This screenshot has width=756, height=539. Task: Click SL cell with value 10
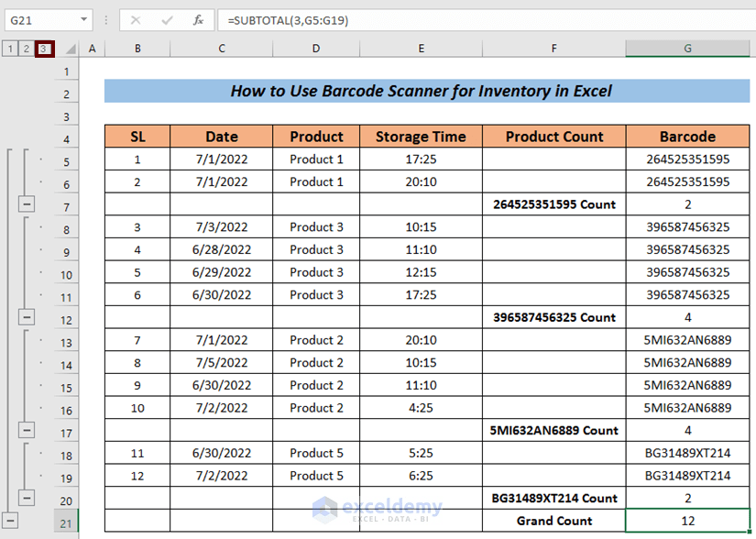point(137,407)
